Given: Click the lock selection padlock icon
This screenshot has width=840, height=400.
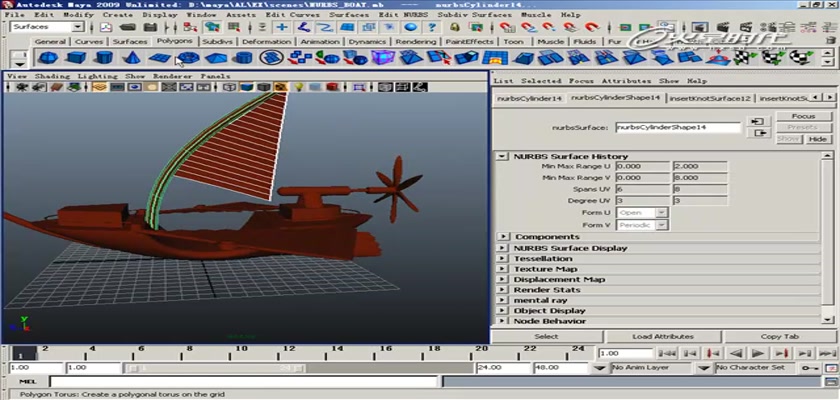Looking at the screenshot, I should pyautogui.click(x=455, y=27).
